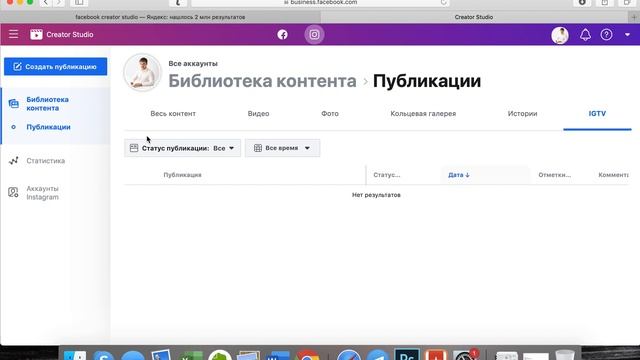Go forward in Safari
Screen dimensions: 640x360
click(x=59, y=2)
